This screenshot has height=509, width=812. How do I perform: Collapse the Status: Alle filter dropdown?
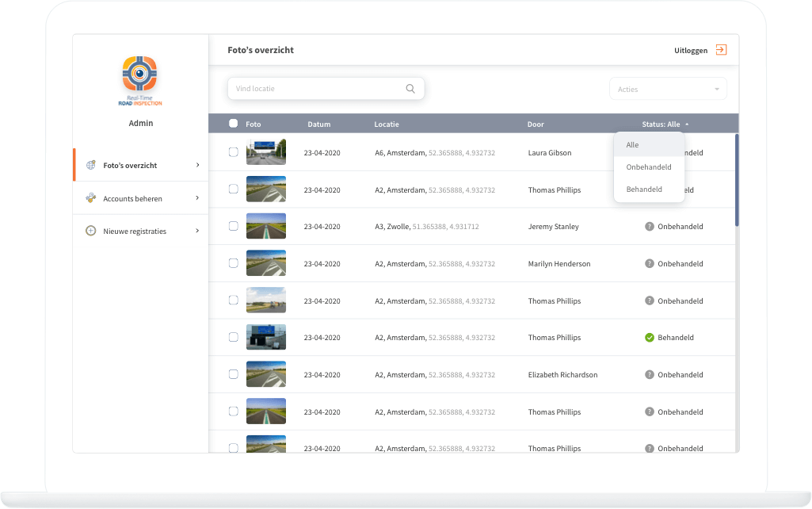tap(665, 124)
